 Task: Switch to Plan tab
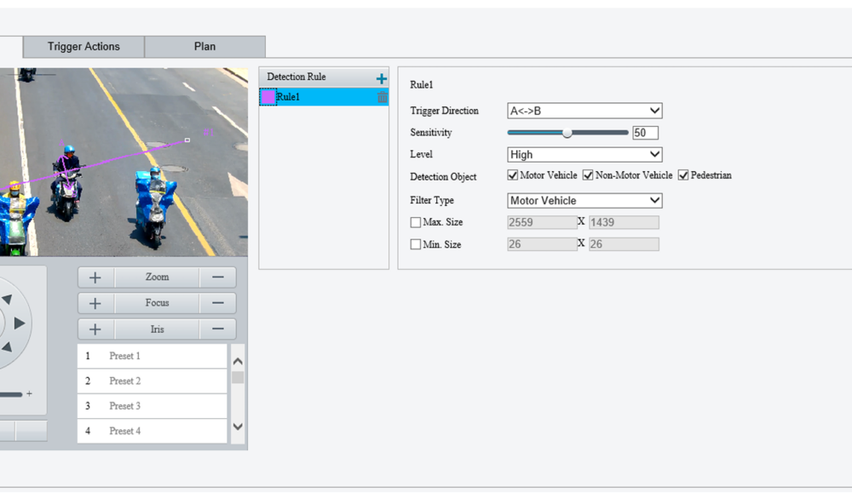(x=204, y=47)
